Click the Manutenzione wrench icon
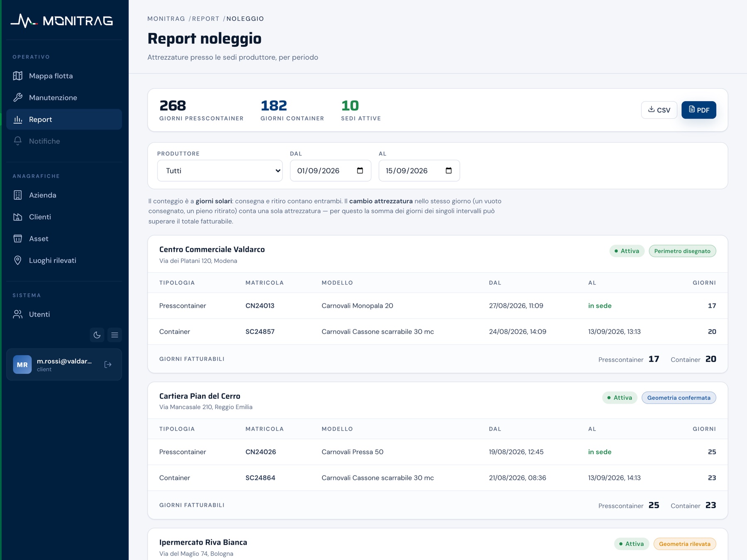 click(x=18, y=97)
